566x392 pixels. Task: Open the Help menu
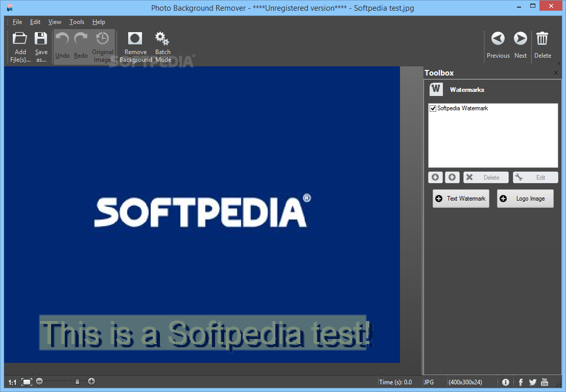coord(99,21)
